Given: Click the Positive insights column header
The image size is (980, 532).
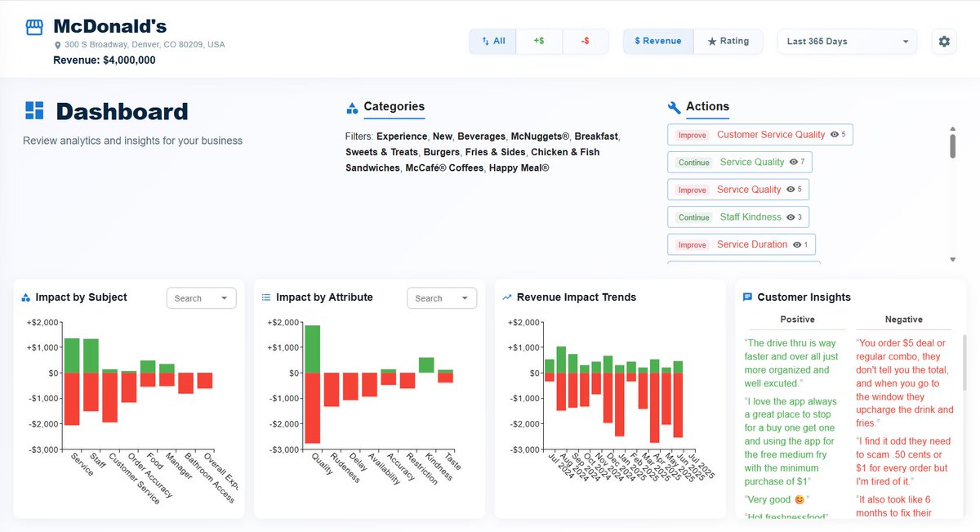Looking at the screenshot, I should [x=797, y=320].
